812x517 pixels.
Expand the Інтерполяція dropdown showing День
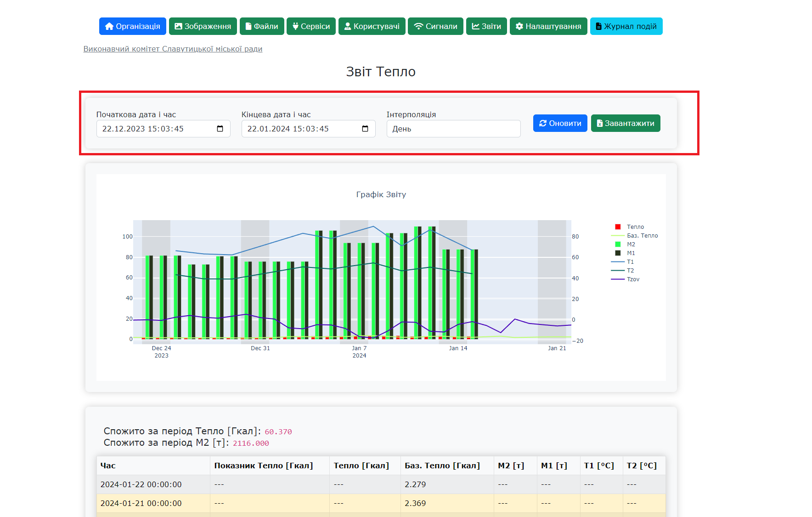click(453, 129)
